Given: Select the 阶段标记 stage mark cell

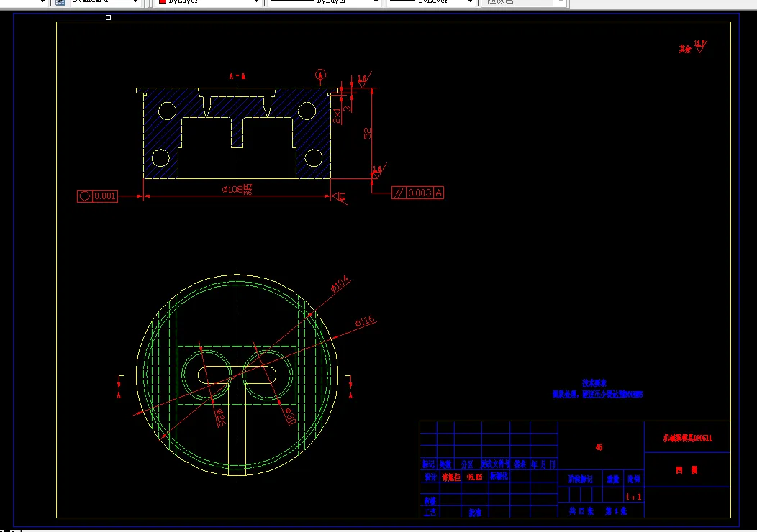Looking at the screenshot, I should 581,479.
